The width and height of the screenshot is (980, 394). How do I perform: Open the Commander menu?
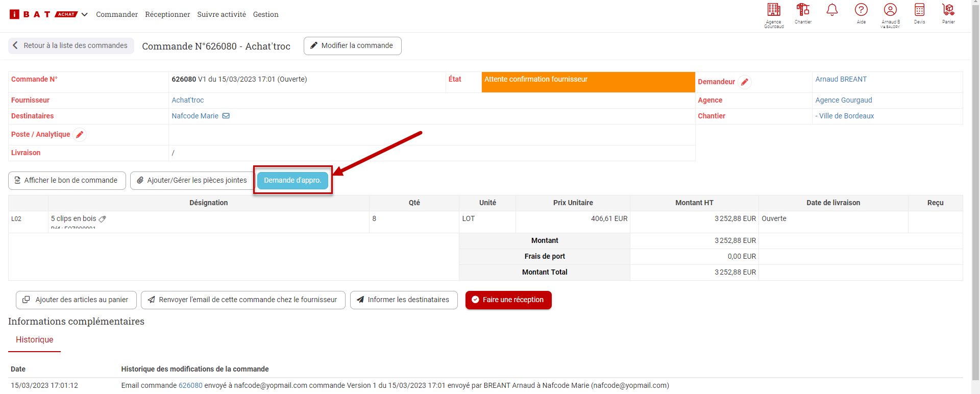coord(117,14)
